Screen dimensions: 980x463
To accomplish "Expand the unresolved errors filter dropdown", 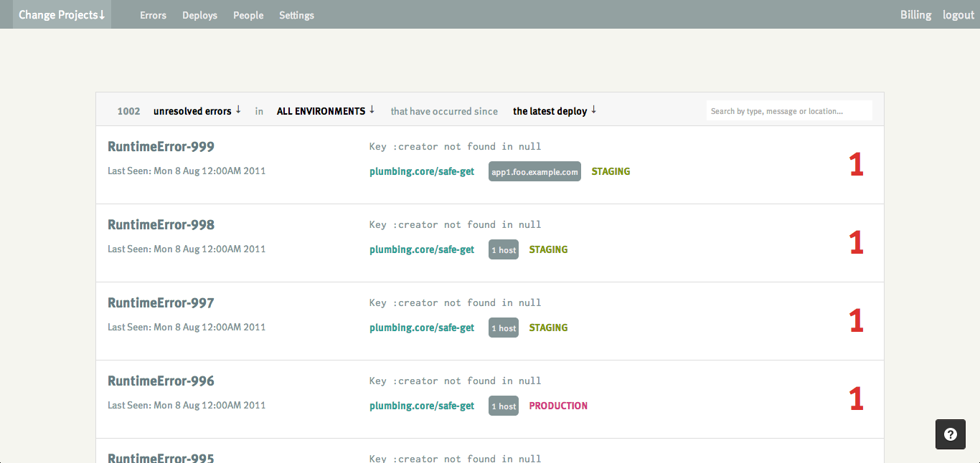I will pos(197,111).
